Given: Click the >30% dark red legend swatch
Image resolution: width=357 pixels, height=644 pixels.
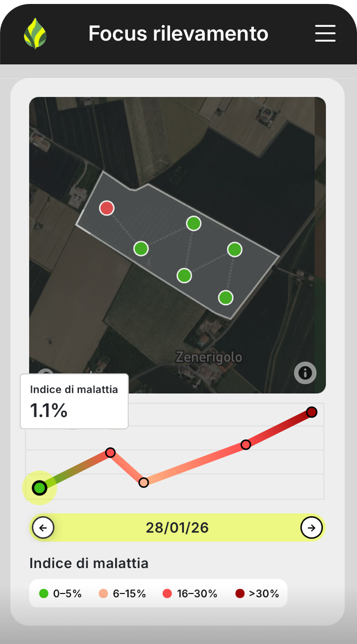Looking at the screenshot, I should [240, 593].
